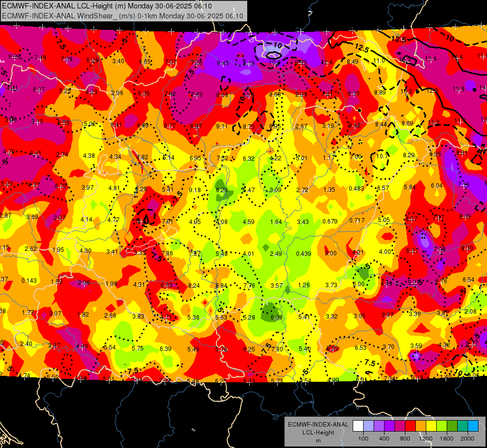Select the grid value 13.8
This screenshot has height=448, width=487.
coord(459,89)
